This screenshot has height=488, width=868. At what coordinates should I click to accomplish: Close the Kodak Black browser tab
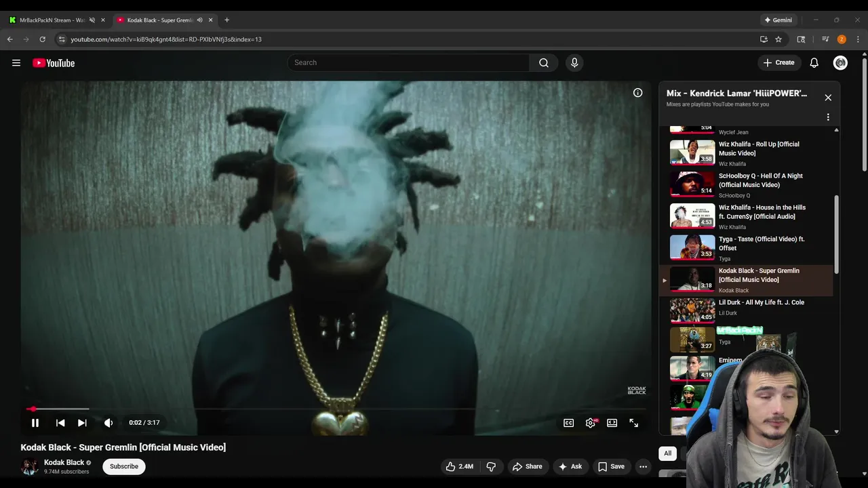tap(211, 20)
